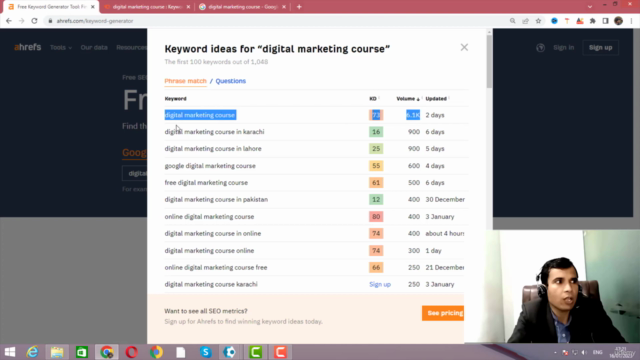The image size is (640, 360).
Task: Close the keyword ideas dialog
Action: [464, 47]
